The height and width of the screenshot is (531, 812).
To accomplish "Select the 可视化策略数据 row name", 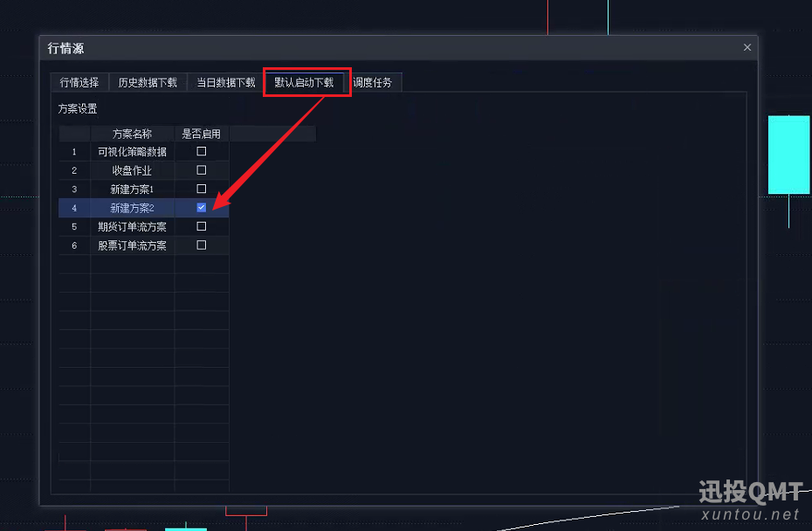I will (132, 152).
